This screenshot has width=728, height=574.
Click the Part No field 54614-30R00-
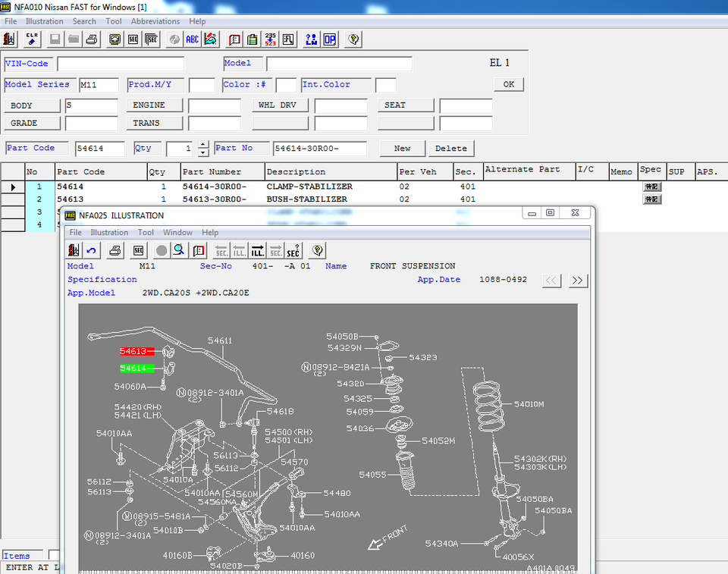(320, 149)
